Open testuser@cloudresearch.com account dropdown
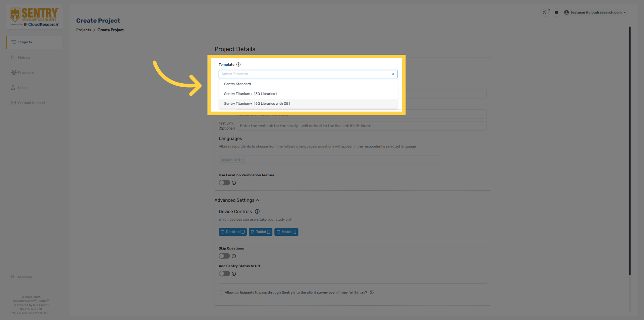 [x=595, y=12]
